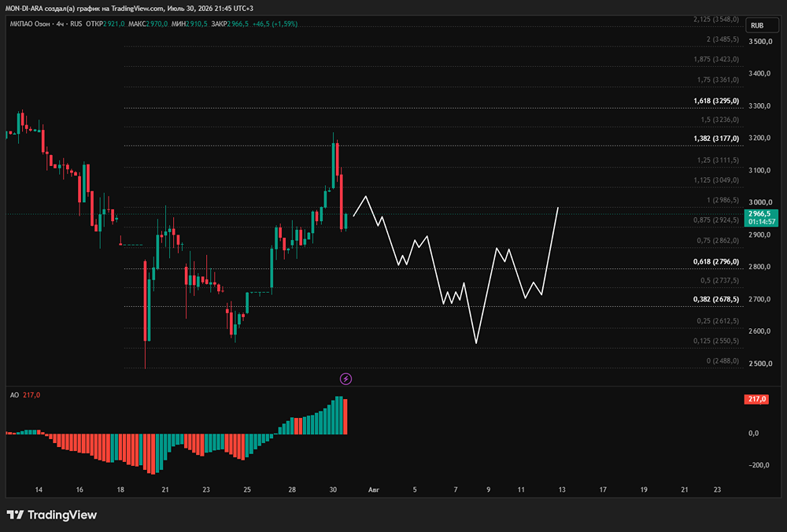Select the AO indicator label
This screenshot has width=787, height=532.
click(x=14, y=395)
